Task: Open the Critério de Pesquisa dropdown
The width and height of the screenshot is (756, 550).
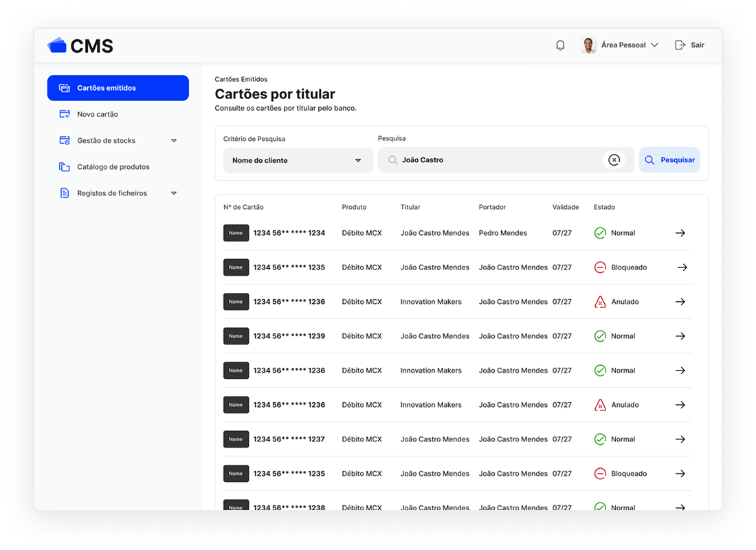Action: [x=298, y=160]
